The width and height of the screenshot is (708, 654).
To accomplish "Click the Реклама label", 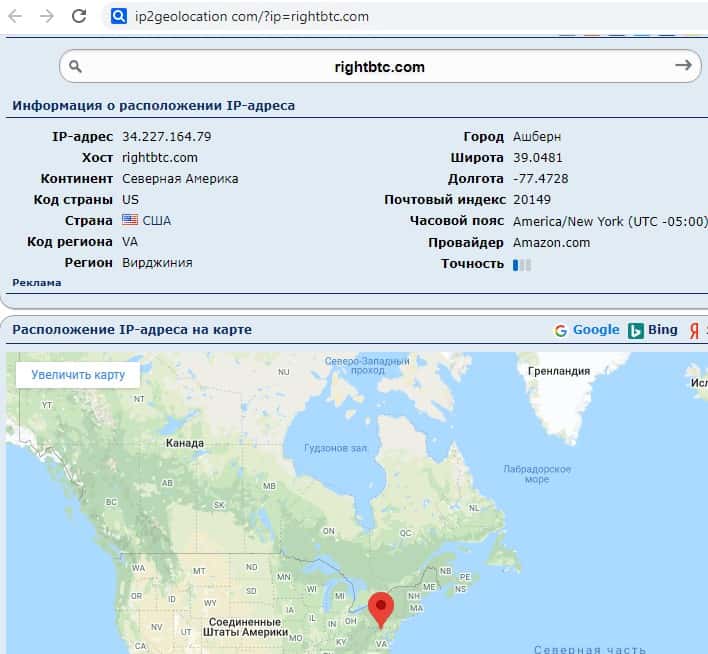I will point(37,283).
